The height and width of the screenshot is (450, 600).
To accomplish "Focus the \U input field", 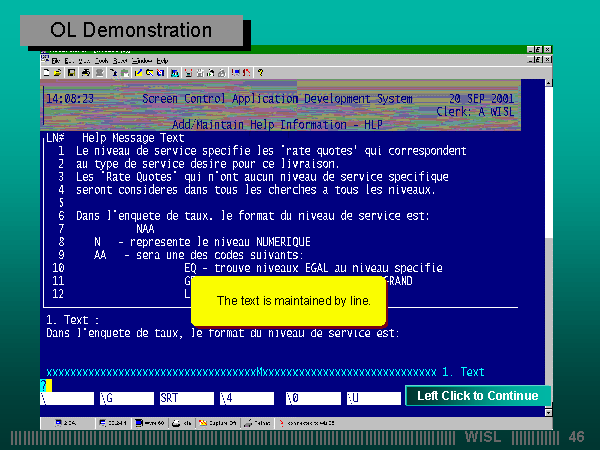I will point(370,398).
